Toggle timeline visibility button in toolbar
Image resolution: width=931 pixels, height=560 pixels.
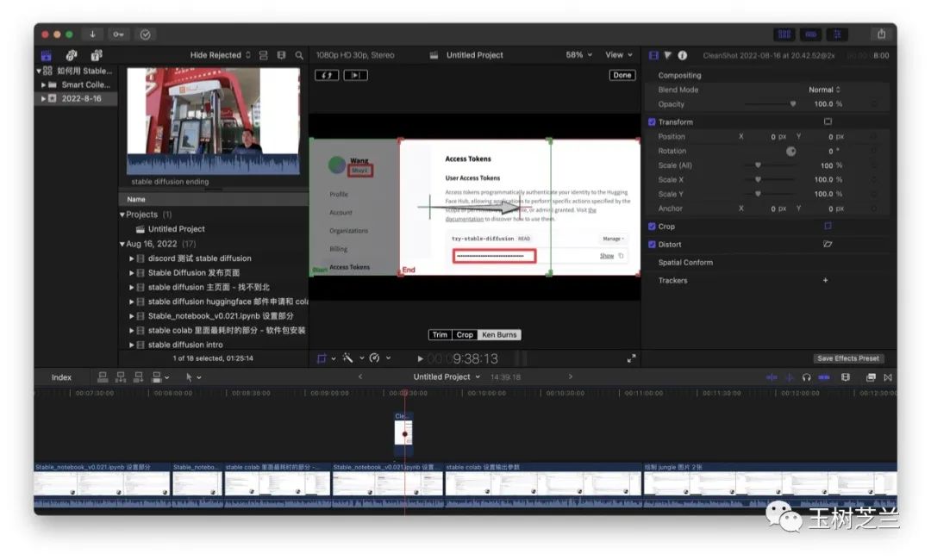coord(811,34)
